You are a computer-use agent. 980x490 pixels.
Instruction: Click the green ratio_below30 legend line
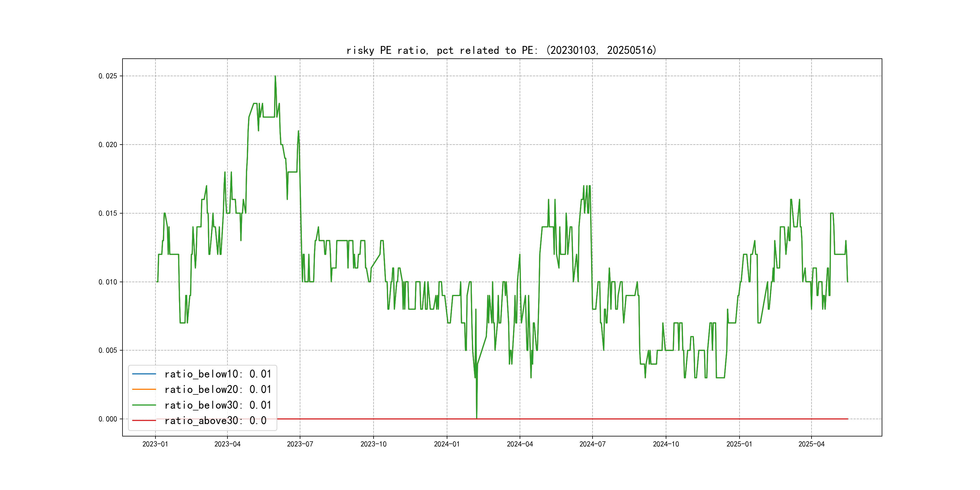pos(144,405)
